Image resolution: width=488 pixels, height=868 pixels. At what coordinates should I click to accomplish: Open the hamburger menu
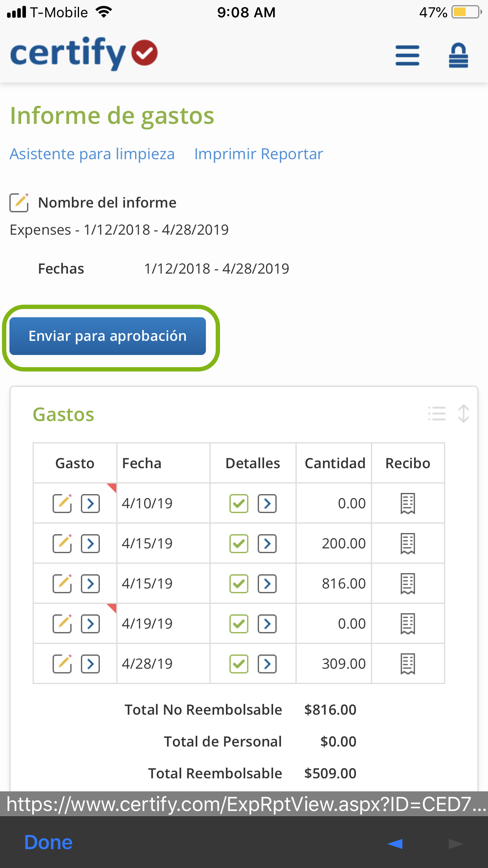click(407, 55)
